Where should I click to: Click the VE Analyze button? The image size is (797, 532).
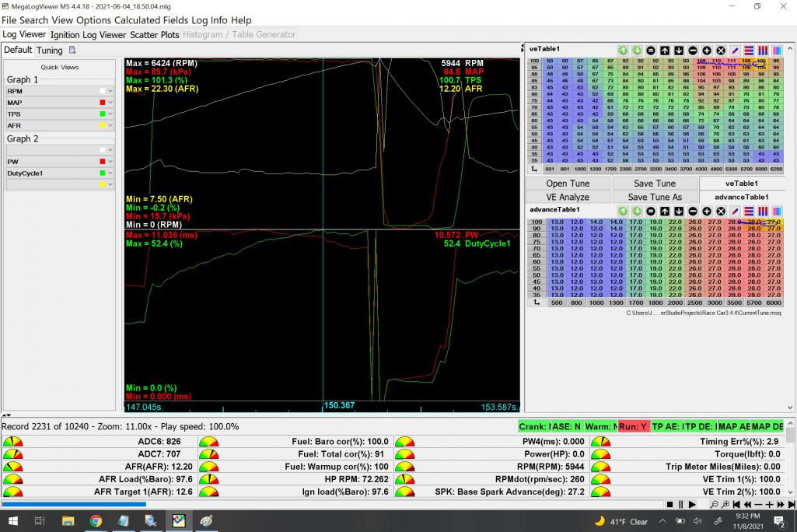568,197
